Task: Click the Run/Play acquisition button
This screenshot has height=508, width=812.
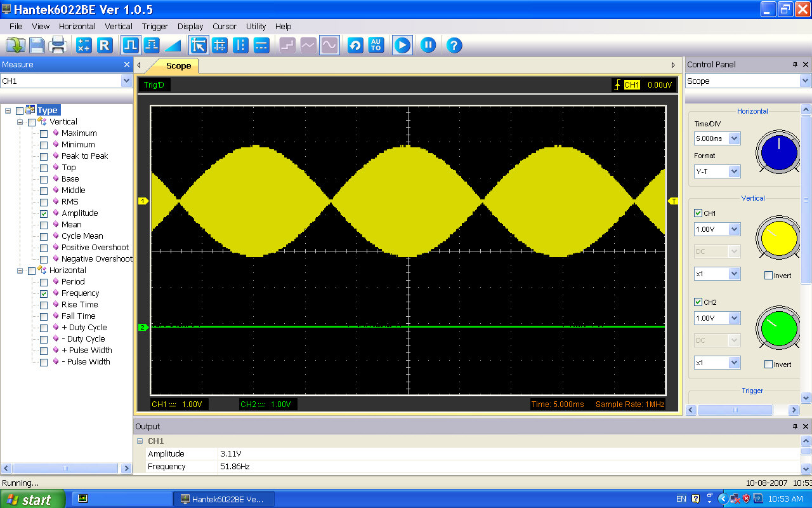Action: pyautogui.click(x=402, y=45)
